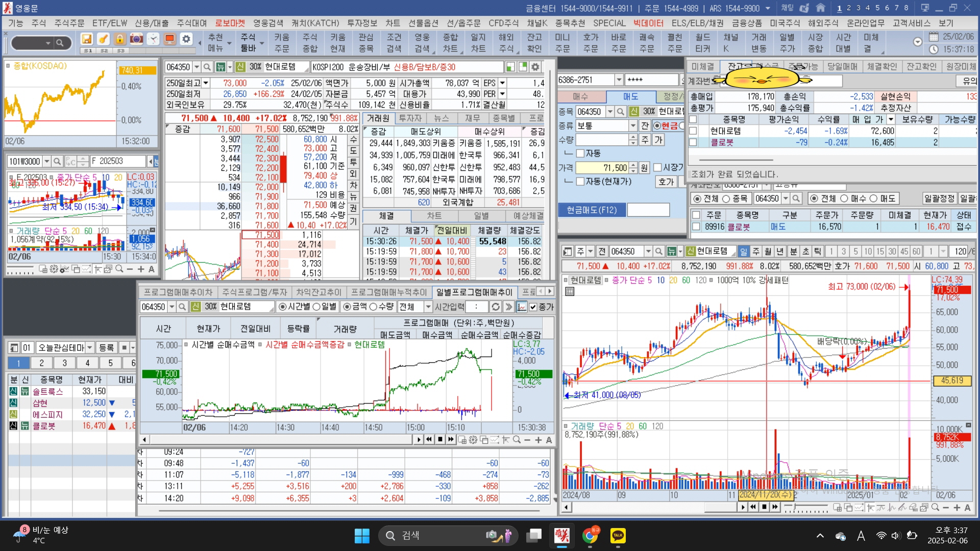The image size is (980, 551).
Task: Click refresh icon in program trading panel
Action: coord(495,307)
